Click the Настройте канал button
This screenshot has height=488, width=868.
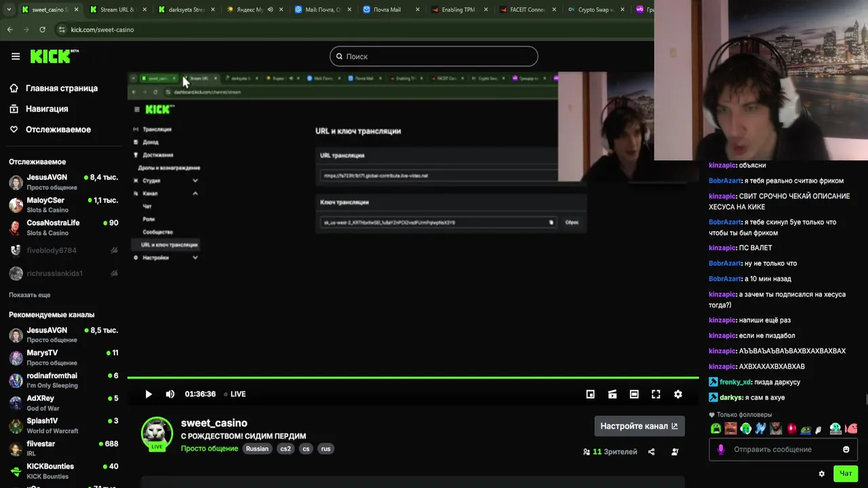tap(639, 426)
